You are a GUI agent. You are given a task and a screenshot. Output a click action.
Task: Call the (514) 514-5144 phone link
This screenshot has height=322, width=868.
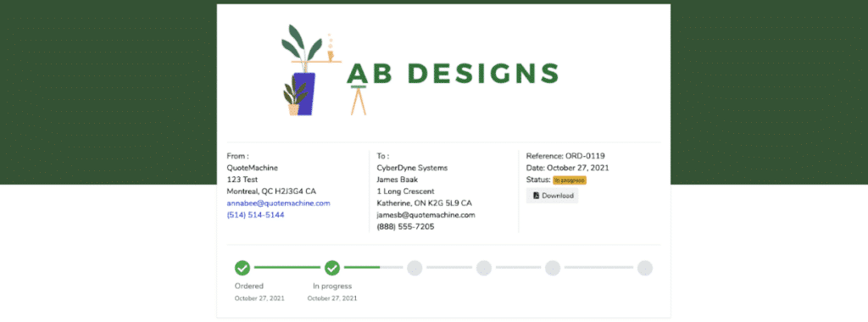(x=255, y=214)
